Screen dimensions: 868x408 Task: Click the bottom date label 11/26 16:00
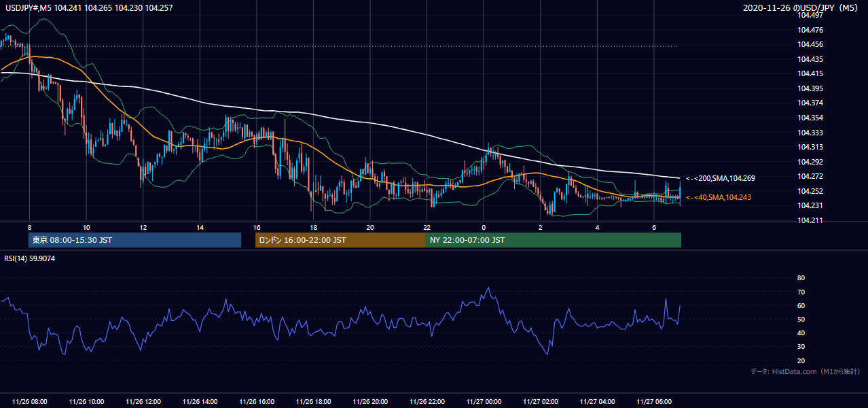(257, 402)
